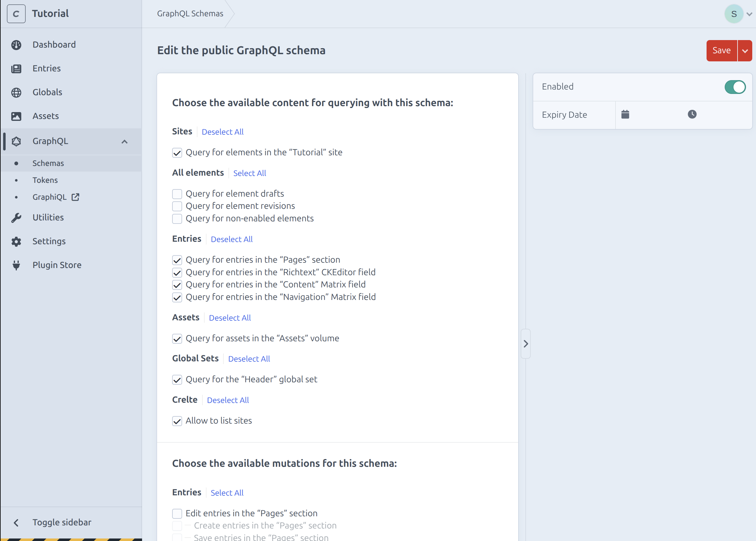Open Utilities via wrench icon
756x541 pixels.
pos(16,218)
